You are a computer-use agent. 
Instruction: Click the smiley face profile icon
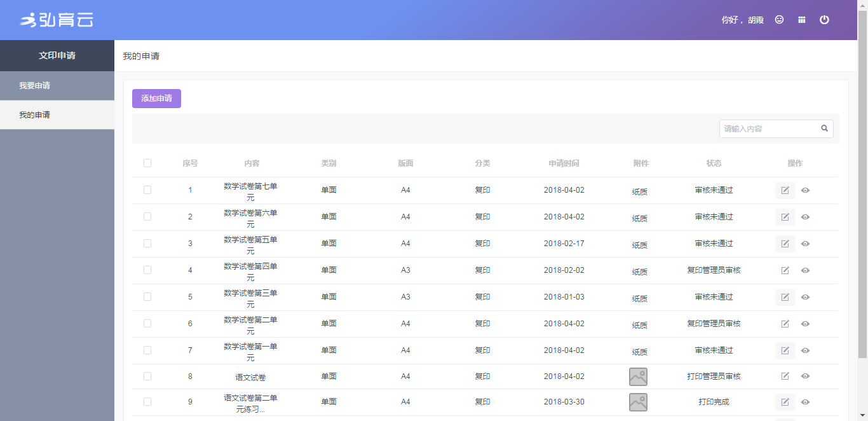point(779,20)
